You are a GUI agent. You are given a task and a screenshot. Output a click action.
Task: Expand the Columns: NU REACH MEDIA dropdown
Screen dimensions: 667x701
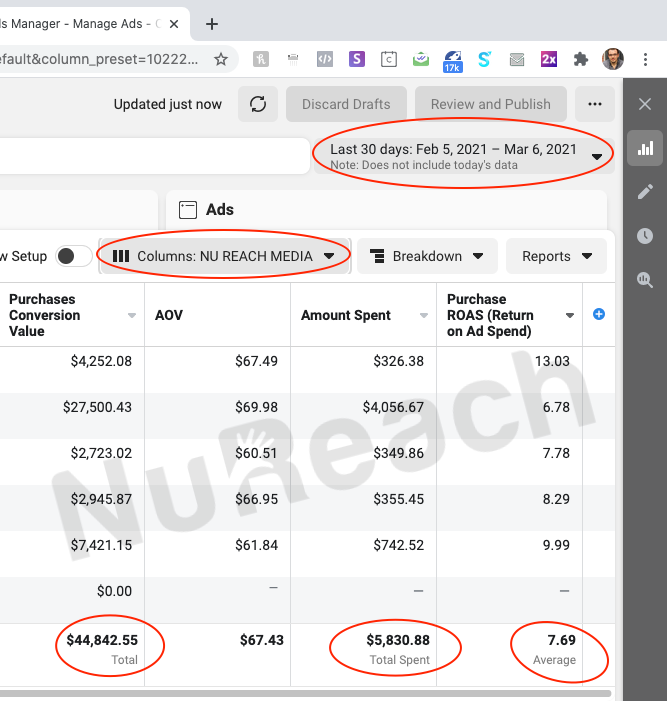(225, 256)
